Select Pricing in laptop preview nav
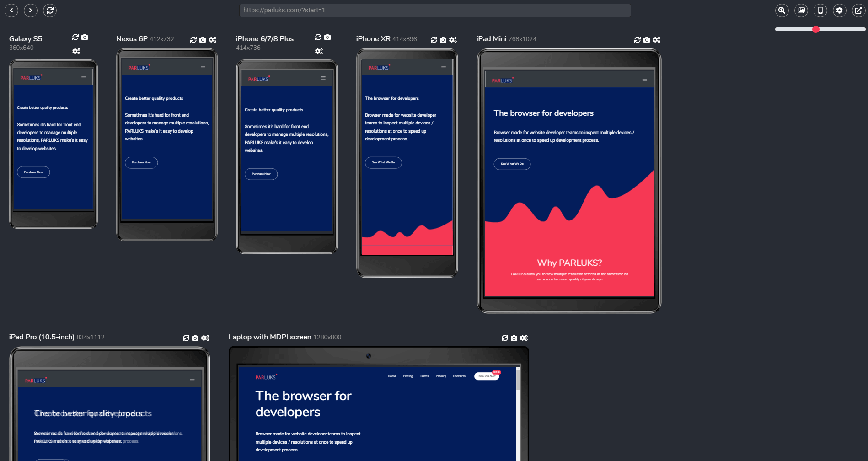 point(408,376)
